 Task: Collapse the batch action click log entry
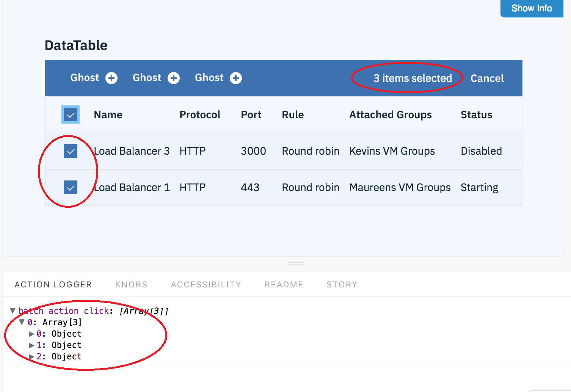pos(13,310)
